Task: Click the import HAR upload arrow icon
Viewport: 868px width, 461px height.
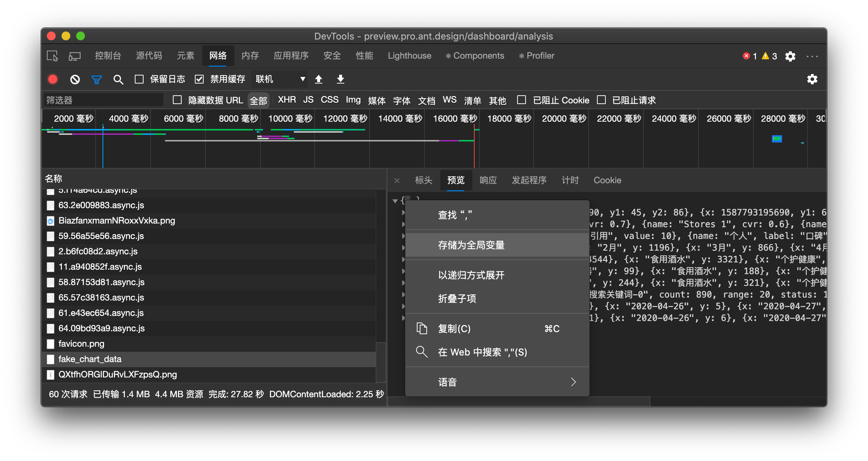Action: click(x=319, y=79)
